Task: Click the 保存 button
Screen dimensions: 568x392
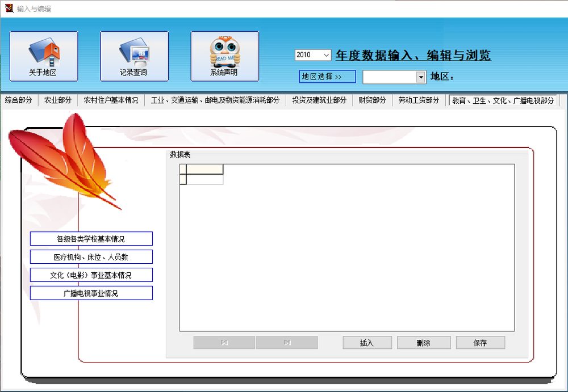Action: 481,343
